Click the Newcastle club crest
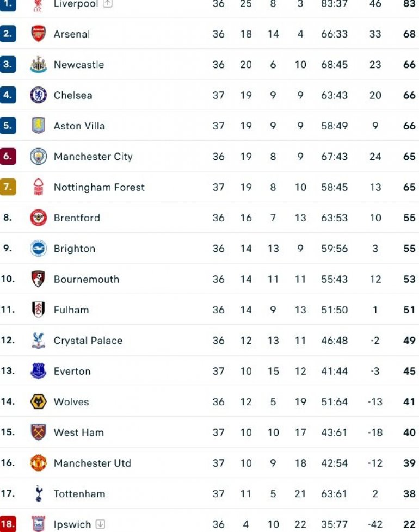This screenshot has width=419, height=532. (38, 65)
